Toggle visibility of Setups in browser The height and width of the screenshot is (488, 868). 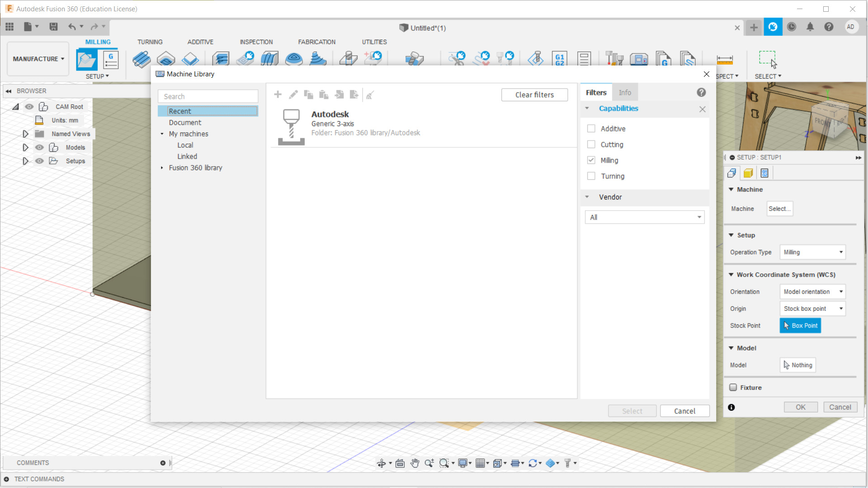click(x=40, y=161)
